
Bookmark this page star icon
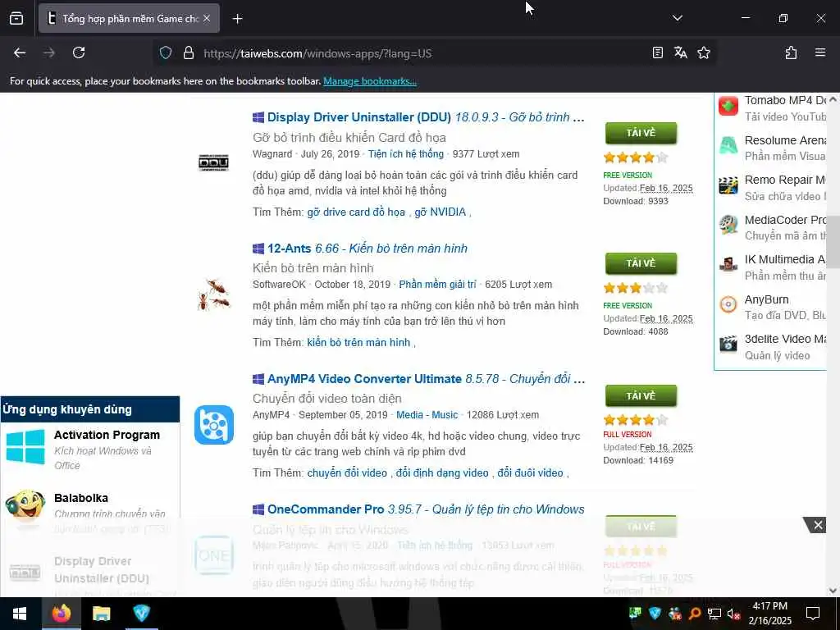(x=704, y=52)
